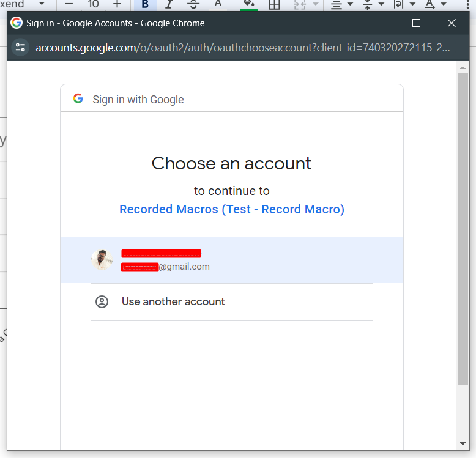Image resolution: width=476 pixels, height=458 pixels.
Task: Open text color picker in Sheets toolbar
Action: coord(218,4)
